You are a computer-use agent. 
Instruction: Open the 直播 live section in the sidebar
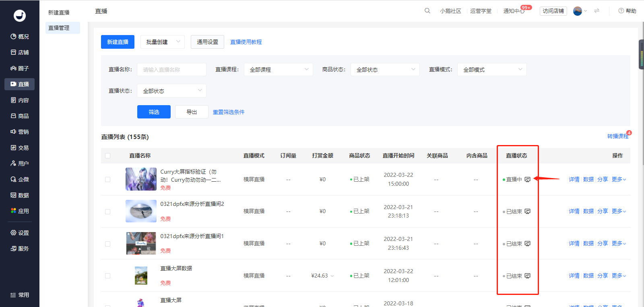19,84
